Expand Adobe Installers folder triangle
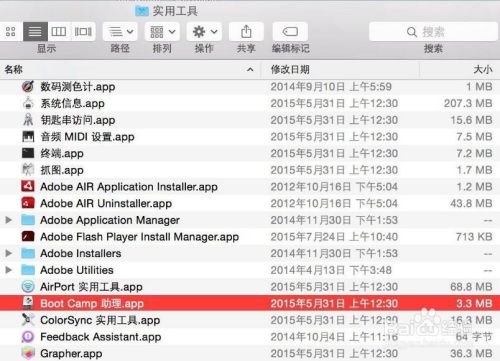 tap(9, 253)
